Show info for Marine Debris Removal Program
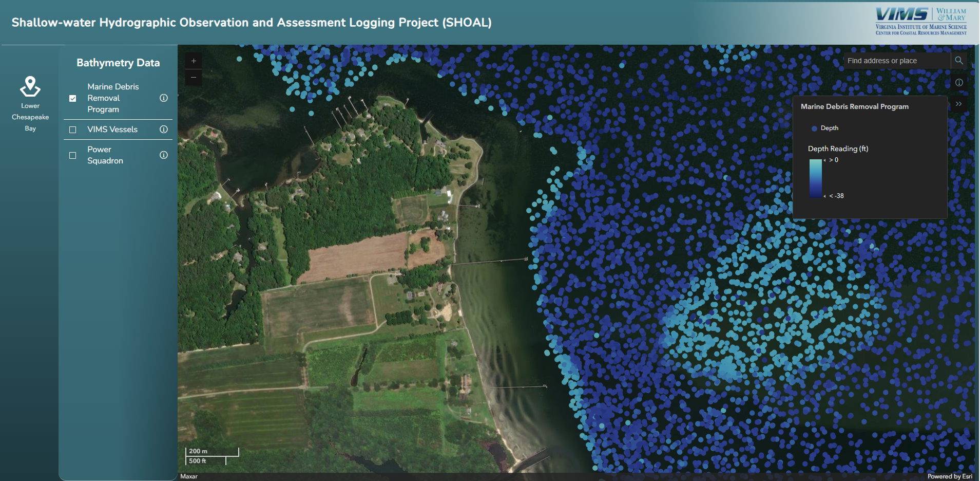The height and width of the screenshot is (481, 980). click(164, 98)
